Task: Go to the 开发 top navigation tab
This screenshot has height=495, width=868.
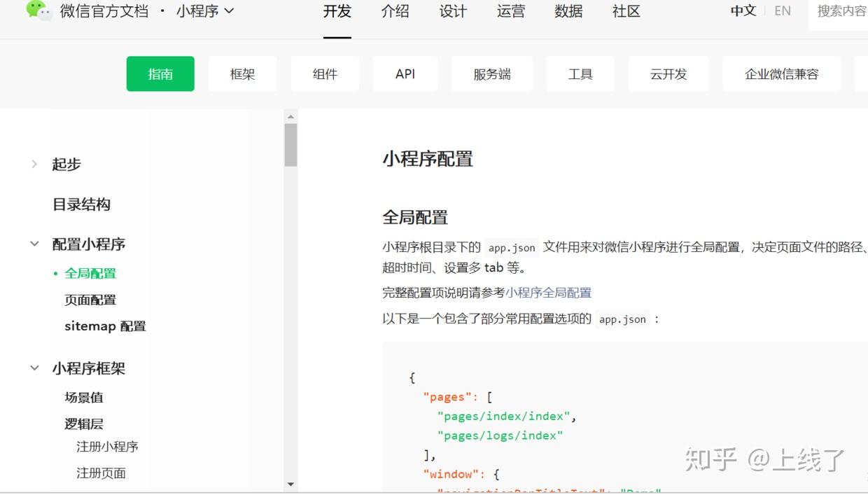Action: [337, 11]
